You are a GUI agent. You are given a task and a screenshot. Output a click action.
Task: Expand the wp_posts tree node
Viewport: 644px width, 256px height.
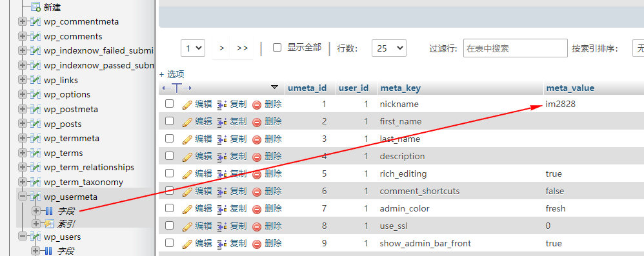coord(22,124)
